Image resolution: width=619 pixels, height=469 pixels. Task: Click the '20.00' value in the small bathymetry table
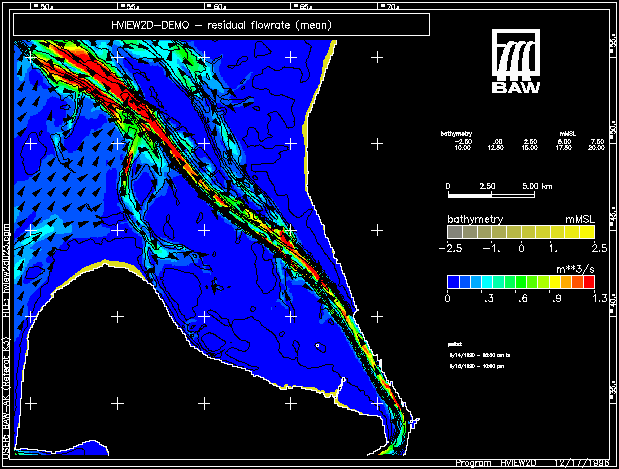point(596,148)
